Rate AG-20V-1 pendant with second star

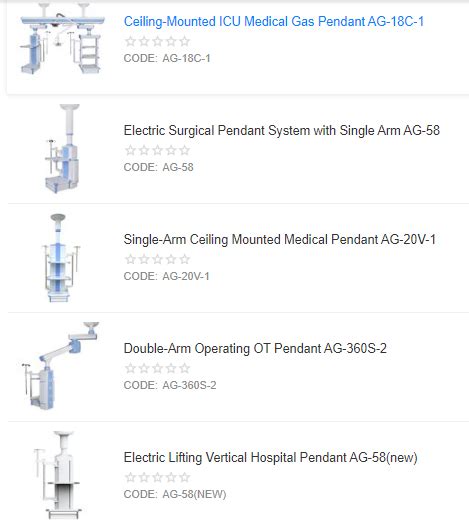(144, 260)
